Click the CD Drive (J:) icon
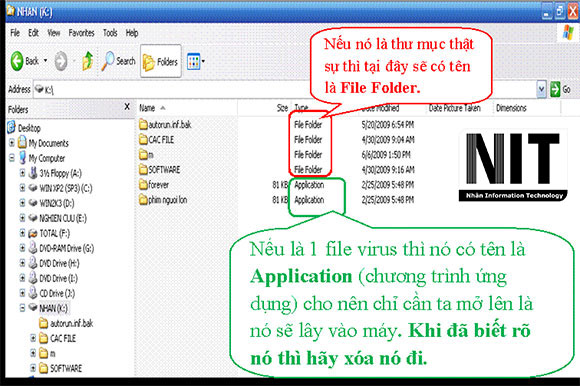580x386 pixels. point(33,293)
